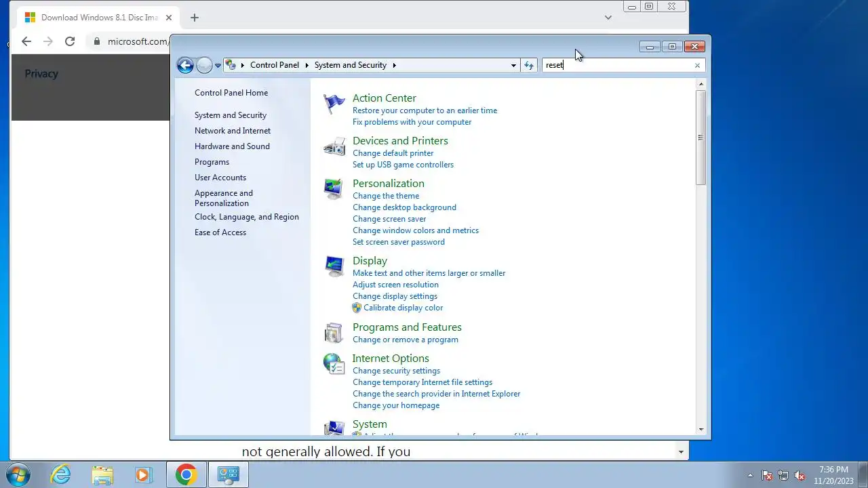Open Chrome's tab search dropdown
Viewport: 868px width, 488px height.
tap(608, 18)
